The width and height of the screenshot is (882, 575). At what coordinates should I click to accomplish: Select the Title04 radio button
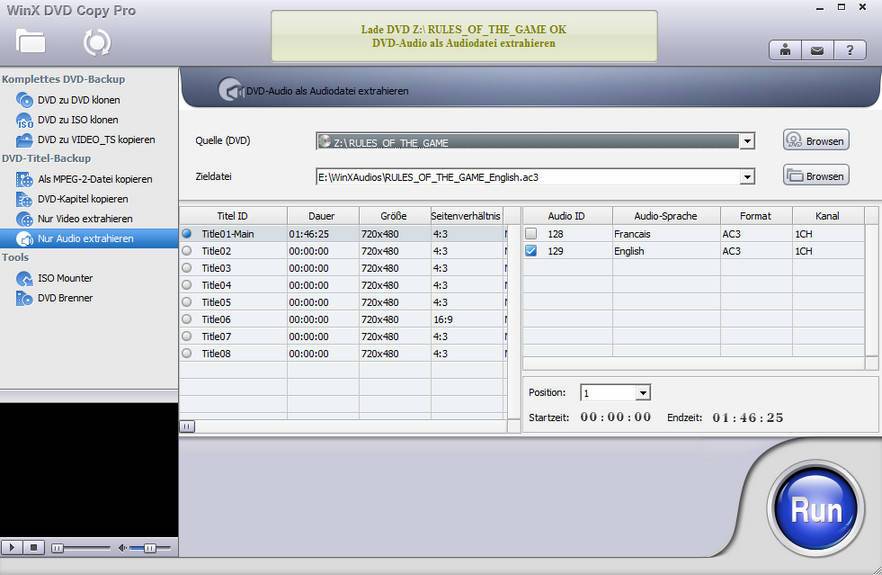point(187,285)
